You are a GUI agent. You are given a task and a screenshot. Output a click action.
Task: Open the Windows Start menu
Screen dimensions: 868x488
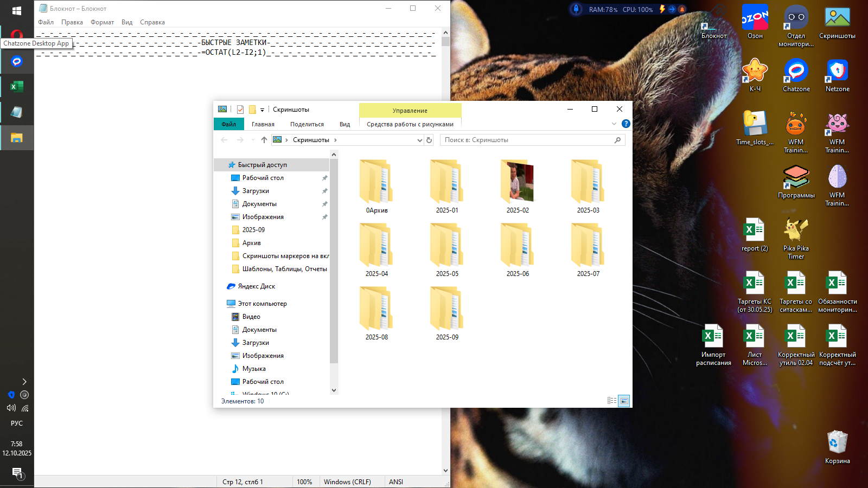17,11
